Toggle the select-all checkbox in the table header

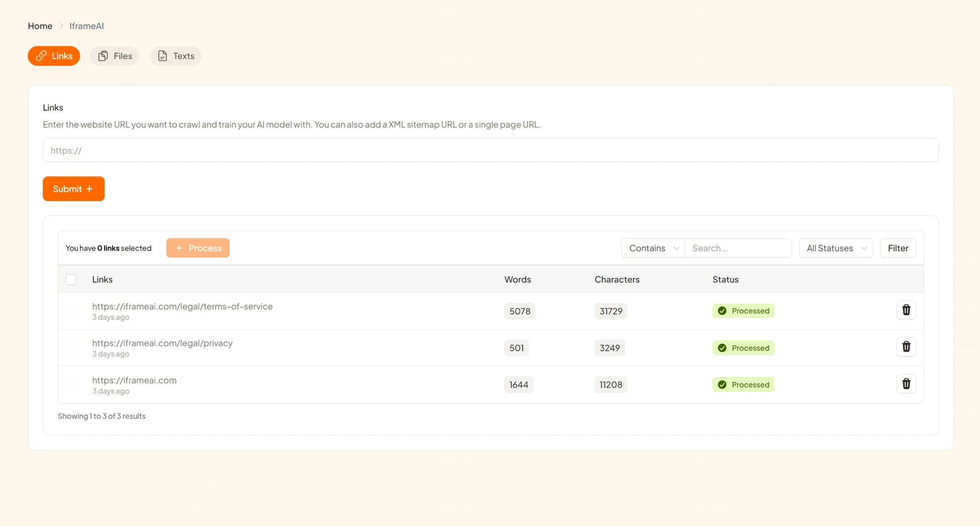pos(71,279)
